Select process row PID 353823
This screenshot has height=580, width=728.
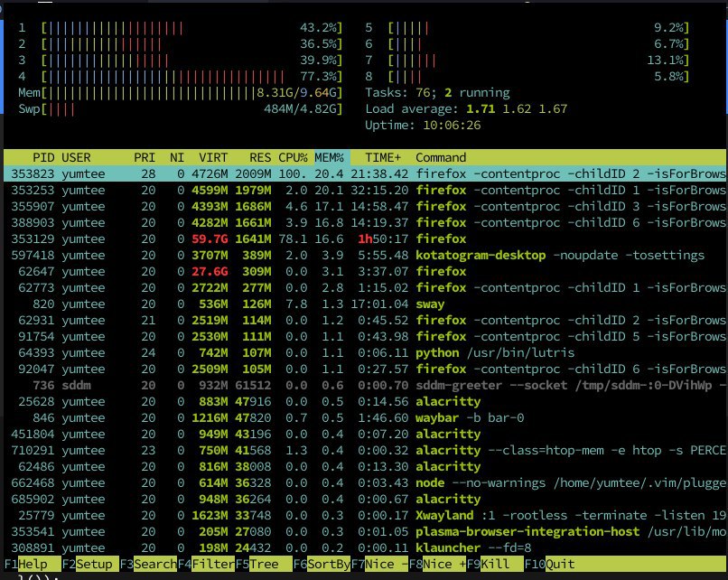366,173
